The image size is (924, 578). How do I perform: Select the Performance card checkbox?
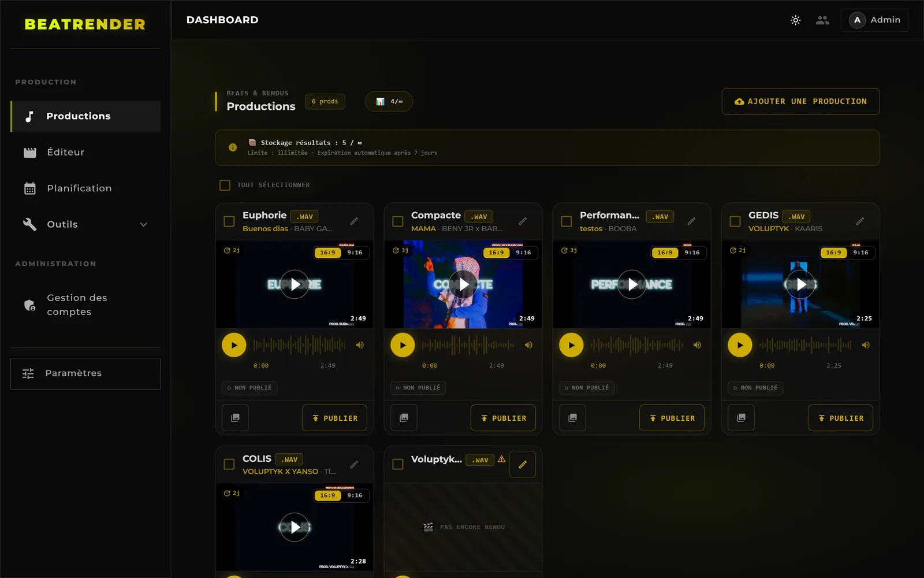[x=567, y=221]
